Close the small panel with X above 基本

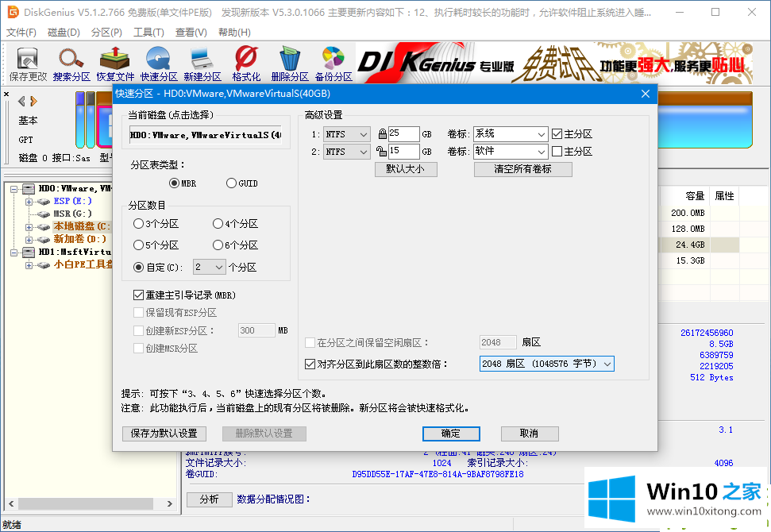[x=6, y=94]
